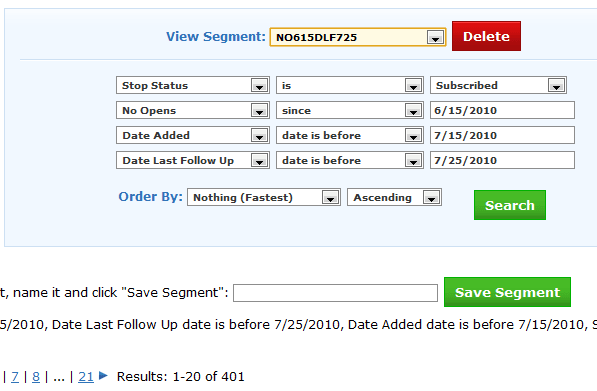Go to results page 21

(x=86, y=377)
